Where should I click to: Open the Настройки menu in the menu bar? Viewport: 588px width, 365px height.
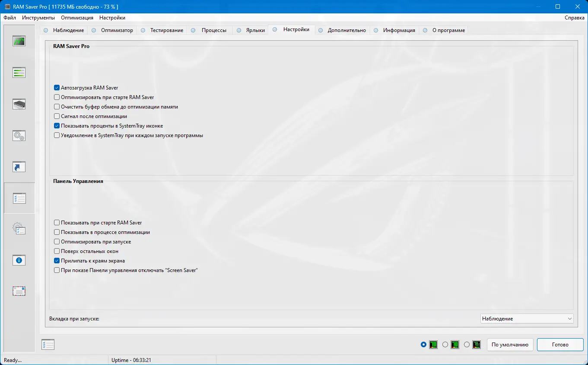coord(112,18)
